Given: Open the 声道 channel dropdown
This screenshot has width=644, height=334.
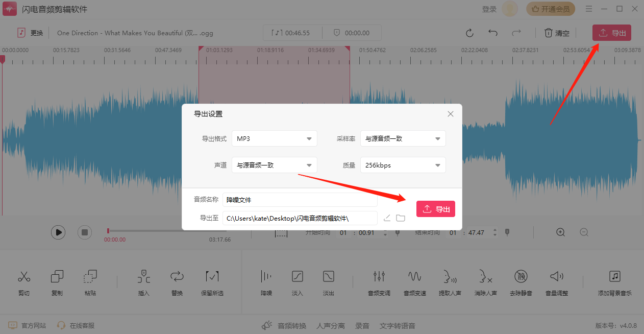Looking at the screenshot, I should tap(274, 165).
